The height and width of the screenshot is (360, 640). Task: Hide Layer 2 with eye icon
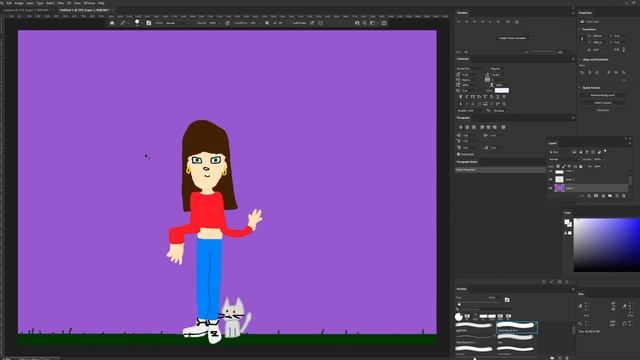pos(551,180)
